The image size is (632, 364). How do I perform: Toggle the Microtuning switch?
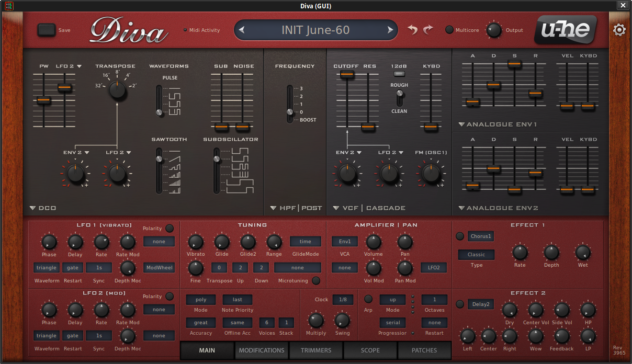point(316,281)
